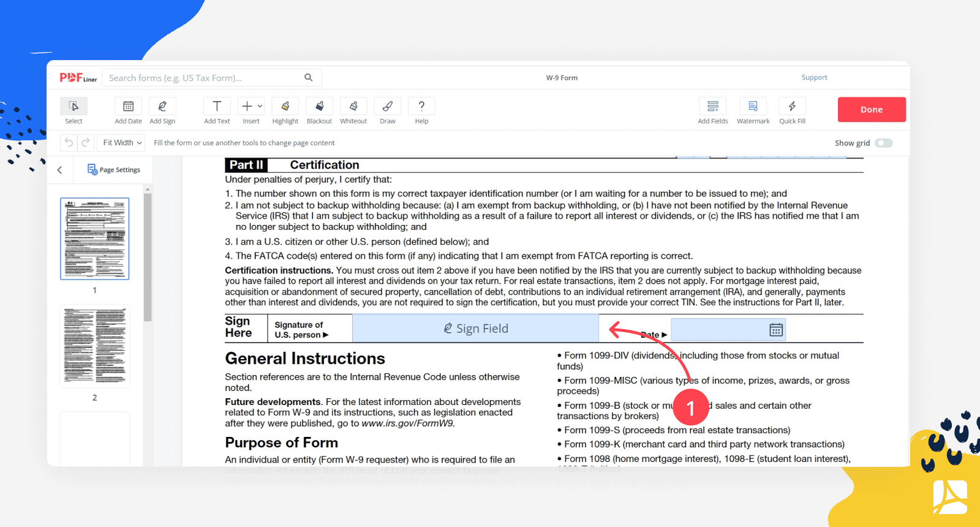Click the PDFLiner logo
The height and width of the screenshot is (527, 980).
click(78, 78)
